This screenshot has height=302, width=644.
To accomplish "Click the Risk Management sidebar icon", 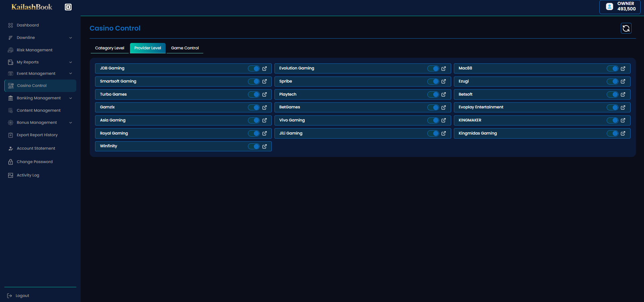I will click(10, 50).
